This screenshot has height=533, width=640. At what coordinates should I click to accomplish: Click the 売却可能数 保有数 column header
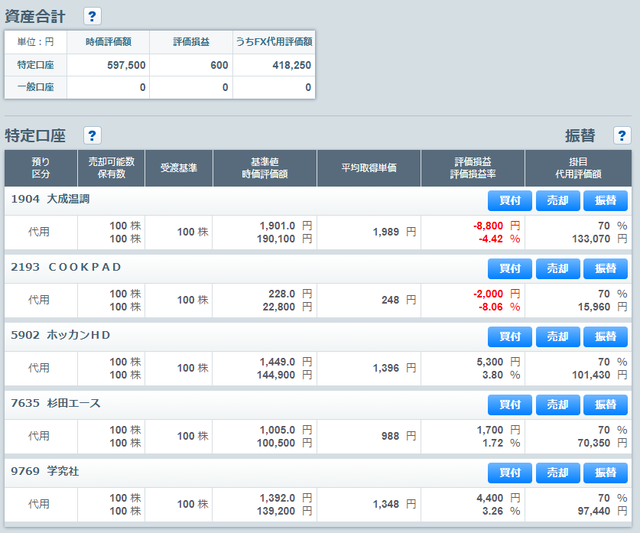click(111, 168)
